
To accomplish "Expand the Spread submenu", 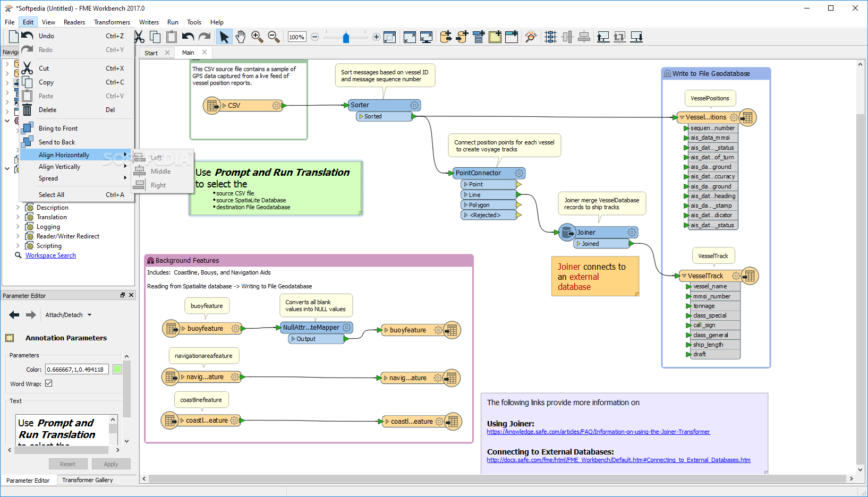I will tap(76, 178).
